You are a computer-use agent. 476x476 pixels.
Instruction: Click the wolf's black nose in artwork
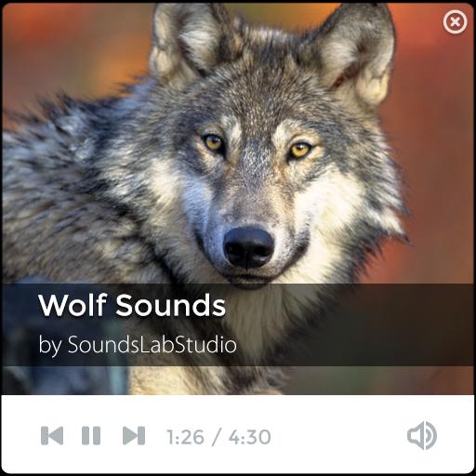pyautogui.click(x=249, y=247)
